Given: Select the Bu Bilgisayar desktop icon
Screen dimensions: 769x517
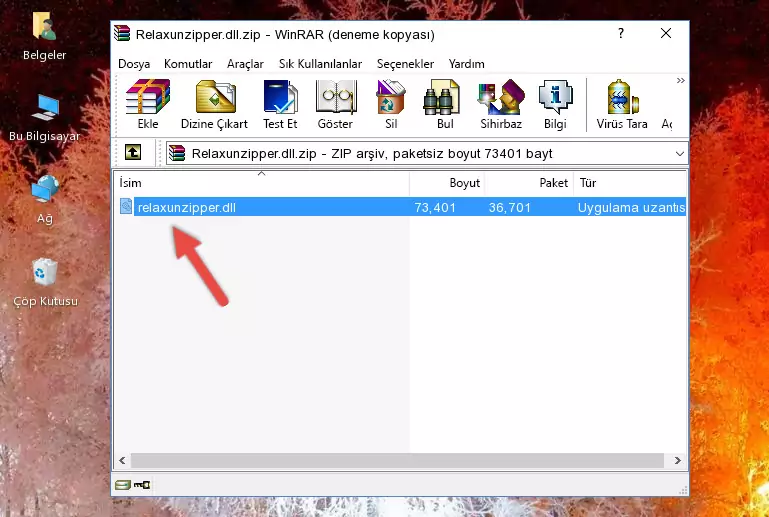Looking at the screenshot, I should pos(44,118).
